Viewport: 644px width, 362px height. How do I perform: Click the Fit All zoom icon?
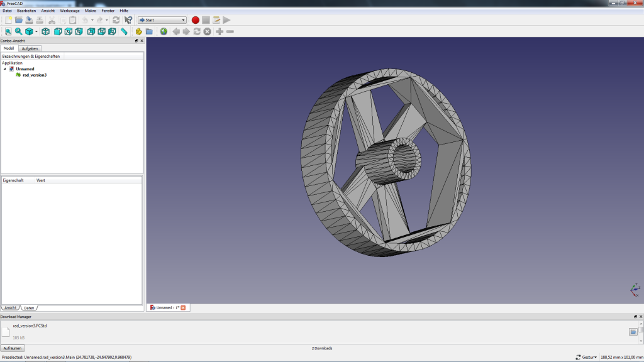8,31
